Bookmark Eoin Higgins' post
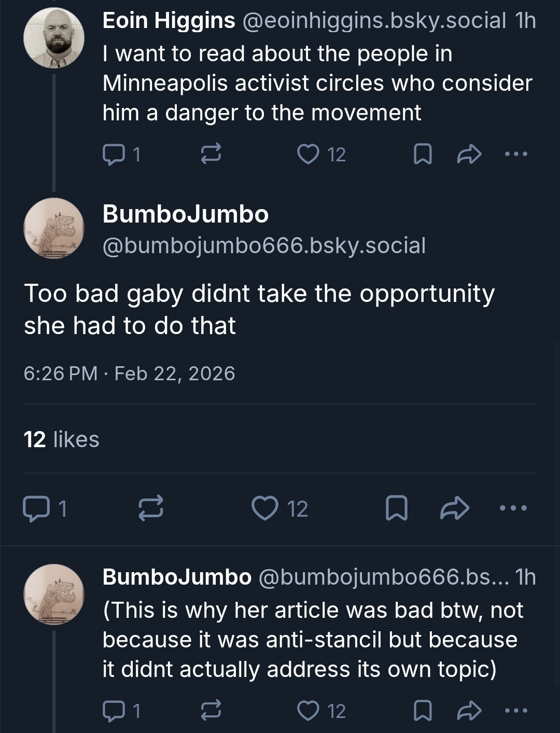 (423, 154)
